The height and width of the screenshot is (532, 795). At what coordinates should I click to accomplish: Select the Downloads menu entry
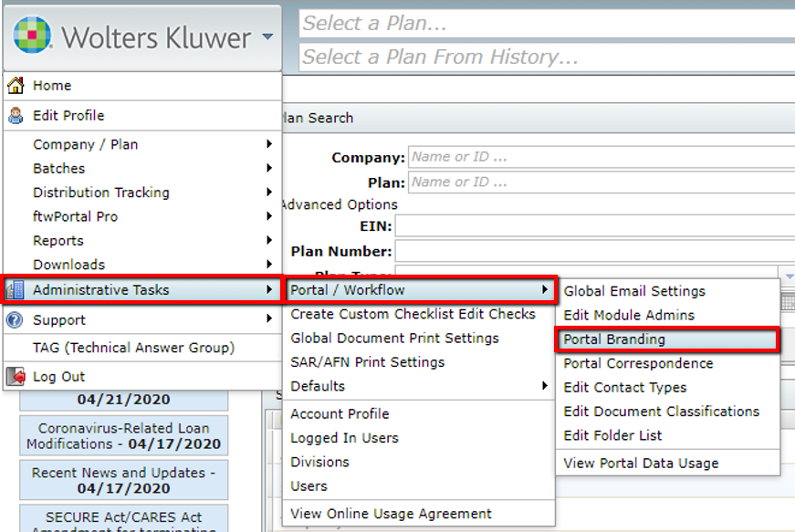[x=142, y=264]
